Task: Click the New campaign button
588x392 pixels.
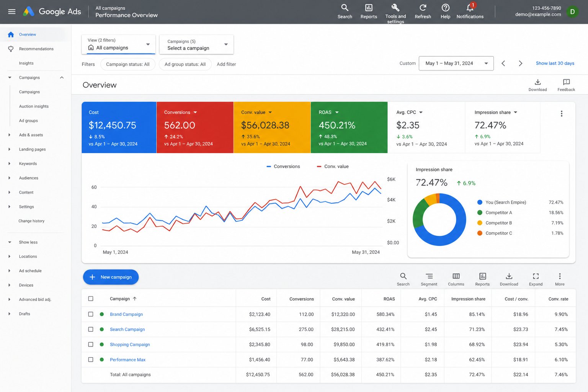Action: 111,277
